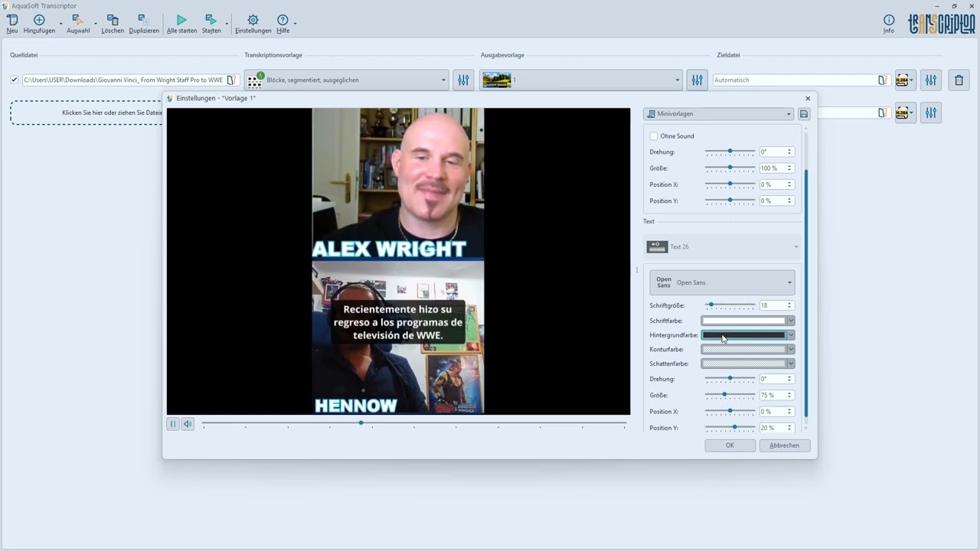Screen dimensions: 980x551
Task: Click second-row export settings sliders icon
Action: 930,113
